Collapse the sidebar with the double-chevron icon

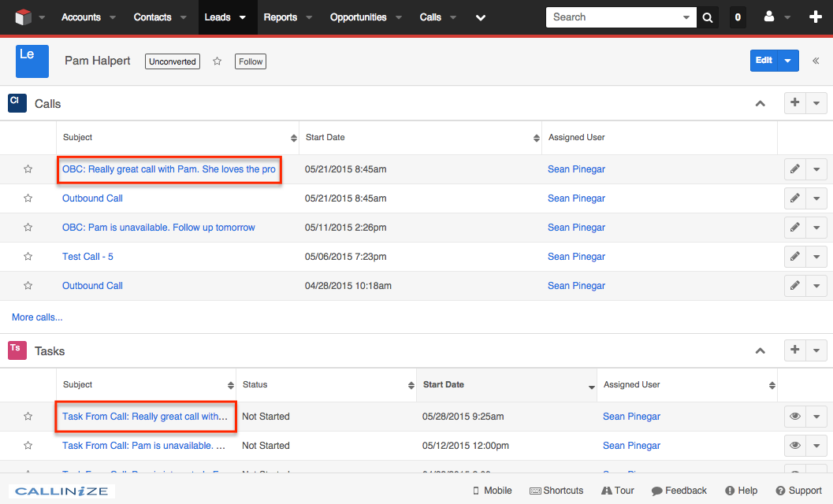coord(816,61)
